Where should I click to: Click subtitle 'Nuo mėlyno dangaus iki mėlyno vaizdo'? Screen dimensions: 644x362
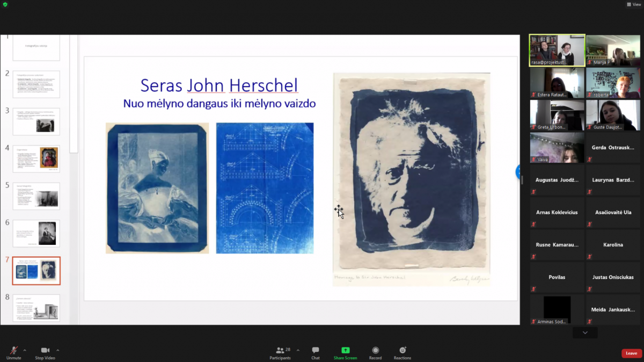click(219, 103)
